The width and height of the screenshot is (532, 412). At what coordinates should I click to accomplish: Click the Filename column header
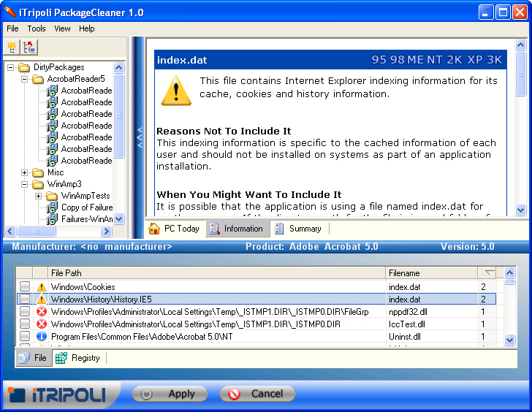tap(432, 273)
